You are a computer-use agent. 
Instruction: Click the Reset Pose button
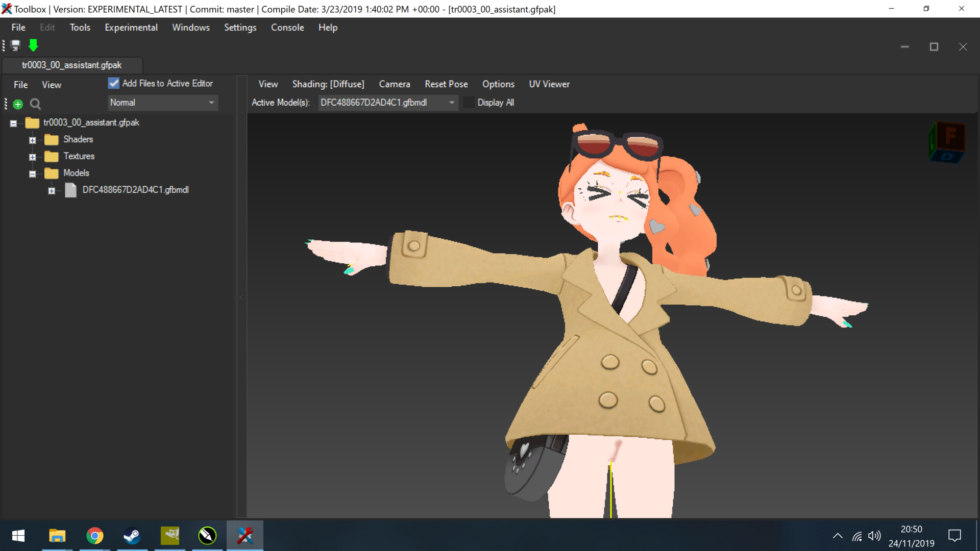446,84
